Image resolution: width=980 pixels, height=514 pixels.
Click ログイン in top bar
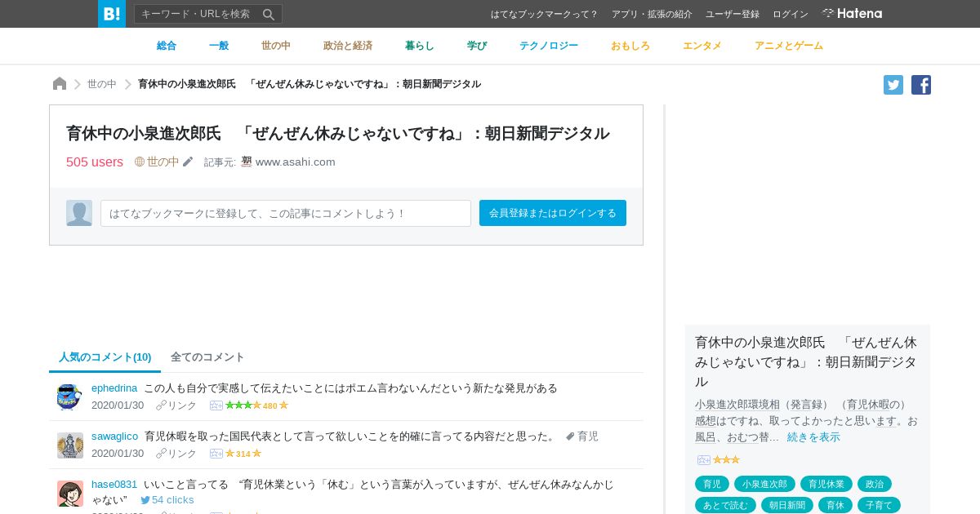[x=791, y=14]
